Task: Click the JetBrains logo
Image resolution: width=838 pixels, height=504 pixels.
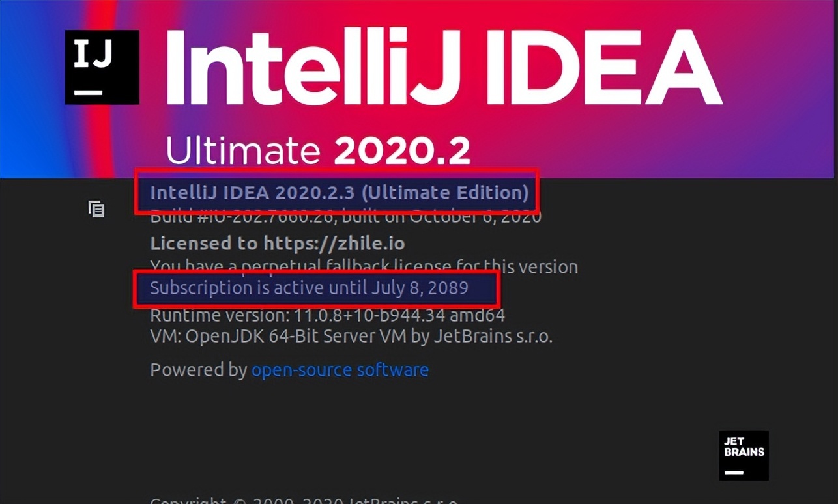Action: 744,456
